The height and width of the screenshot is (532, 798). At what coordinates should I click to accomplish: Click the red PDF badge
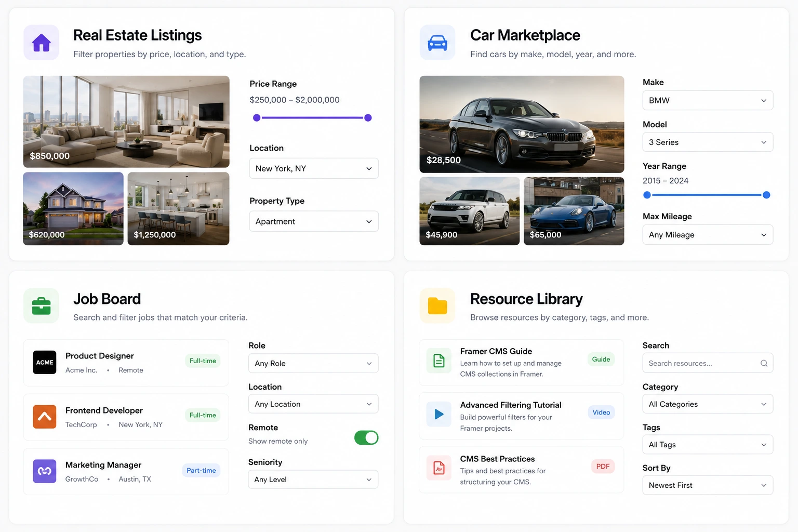(603, 467)
